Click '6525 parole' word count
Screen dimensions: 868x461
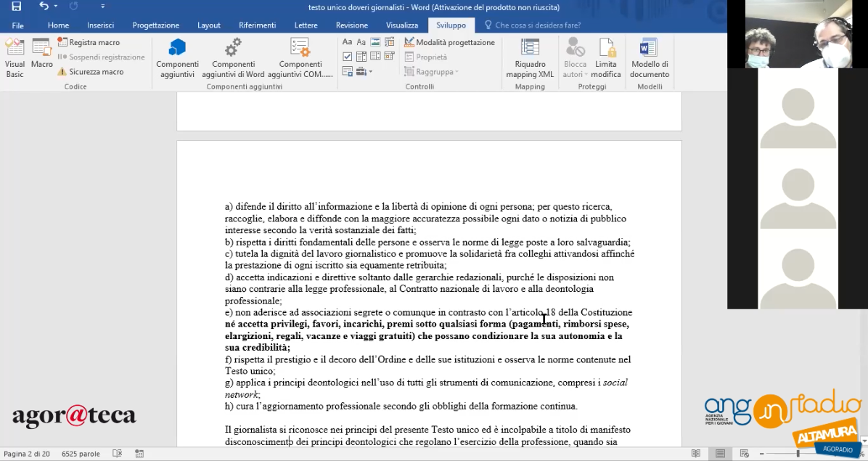coord(81,454)
